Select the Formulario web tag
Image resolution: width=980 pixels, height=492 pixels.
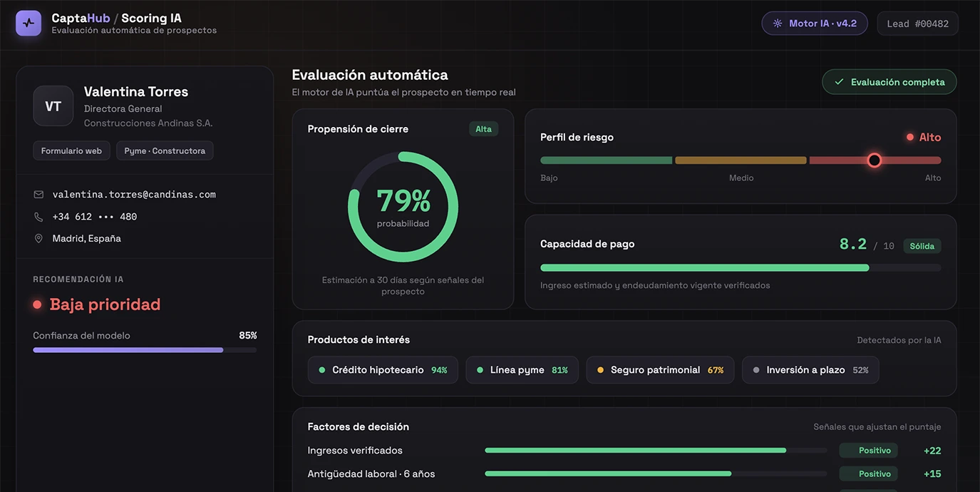pos(71,150)
